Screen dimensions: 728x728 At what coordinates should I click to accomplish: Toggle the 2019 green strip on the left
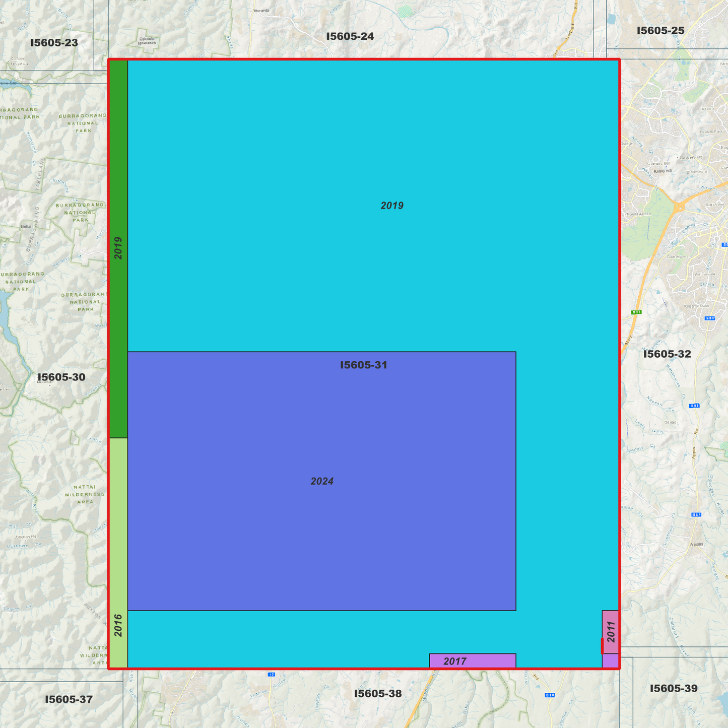click(117, 247)
